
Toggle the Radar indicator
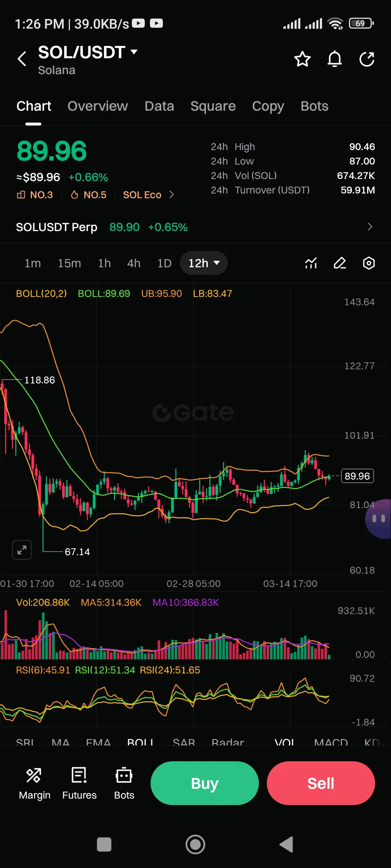click(228, 742)
